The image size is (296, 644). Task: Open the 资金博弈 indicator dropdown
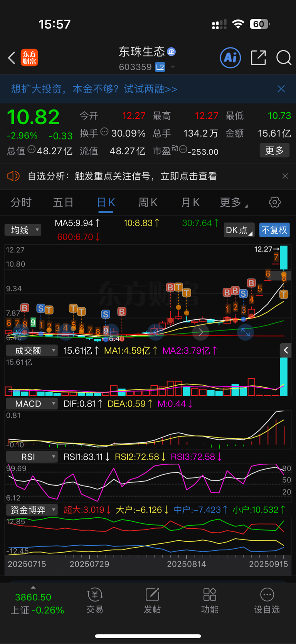coord(32,510)
